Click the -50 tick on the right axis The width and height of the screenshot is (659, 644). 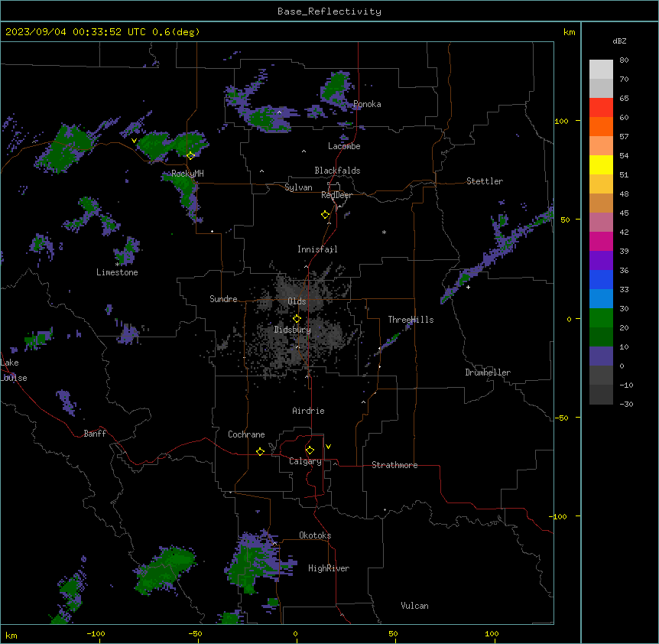561,418
